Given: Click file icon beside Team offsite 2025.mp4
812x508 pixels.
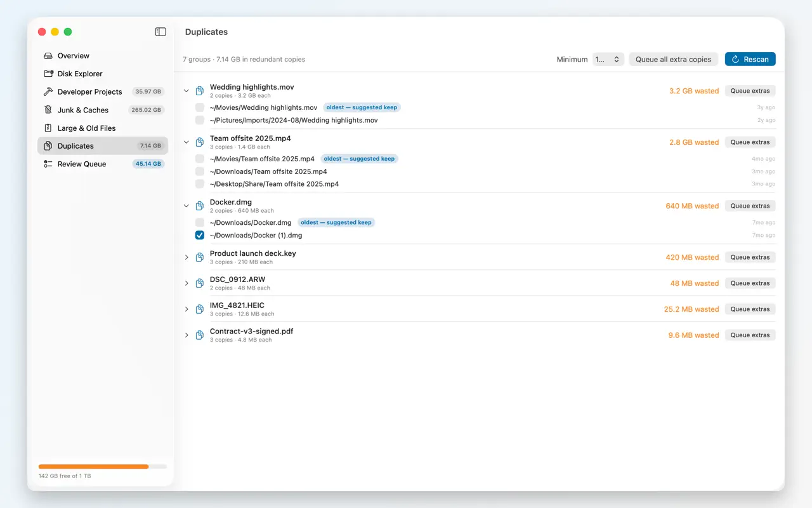Looking at the screenshot, I should point(199,142).
